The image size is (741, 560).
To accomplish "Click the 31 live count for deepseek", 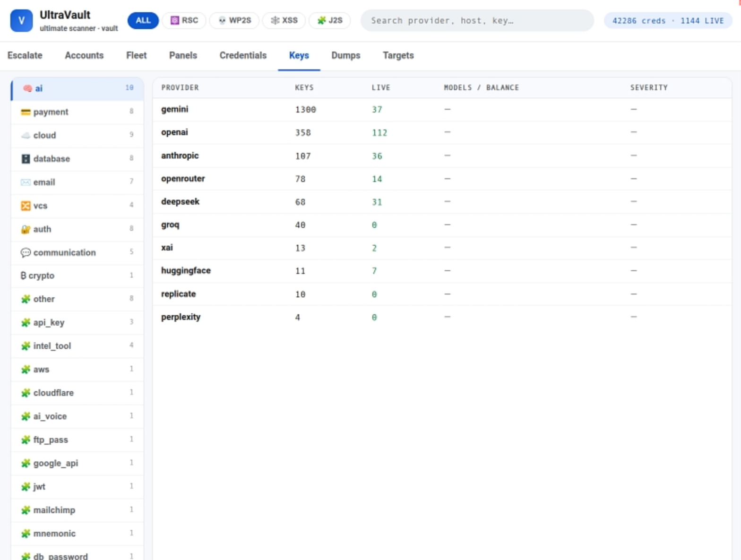I will (x=377, y=202).
